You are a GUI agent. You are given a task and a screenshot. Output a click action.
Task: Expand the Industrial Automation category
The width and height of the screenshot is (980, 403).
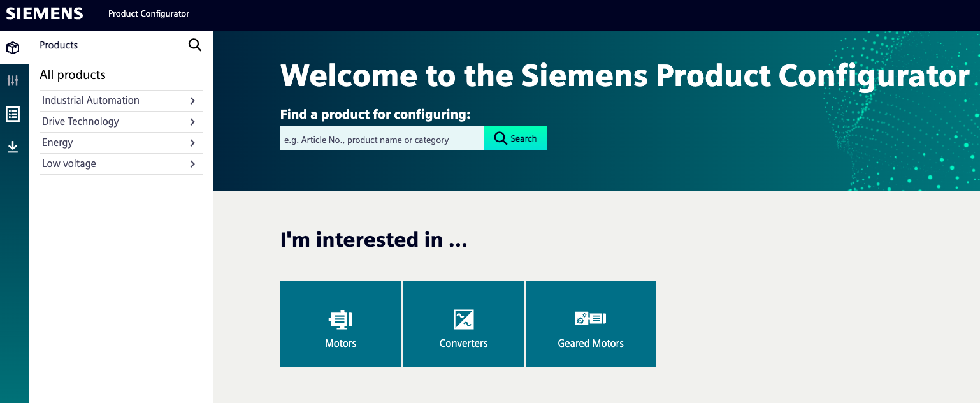[x=120, y=100]
